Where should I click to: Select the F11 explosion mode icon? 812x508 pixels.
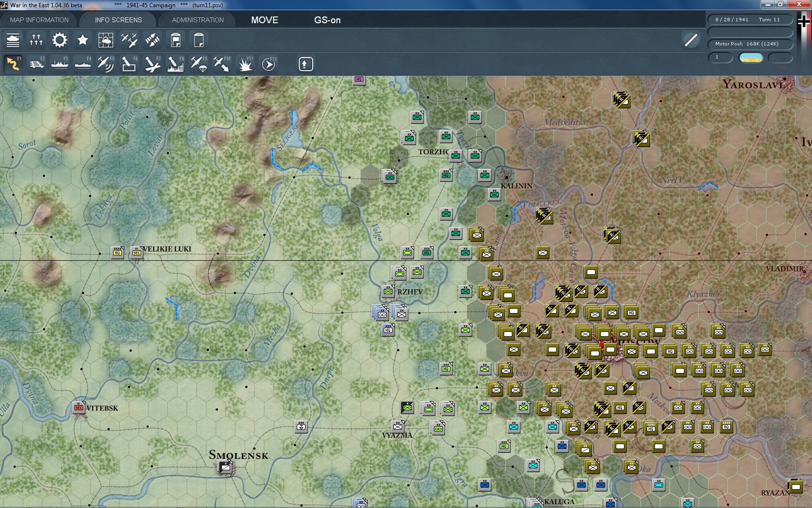point(245,64)
